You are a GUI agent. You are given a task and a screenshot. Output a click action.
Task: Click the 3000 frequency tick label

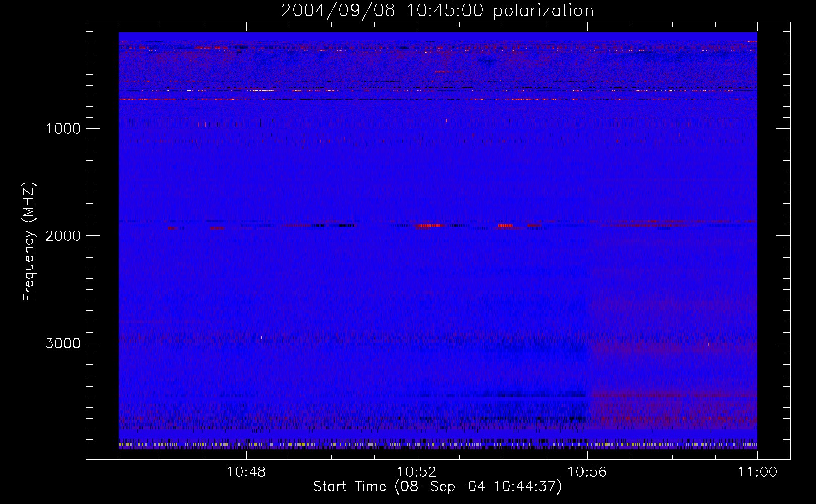coord(63,343)
